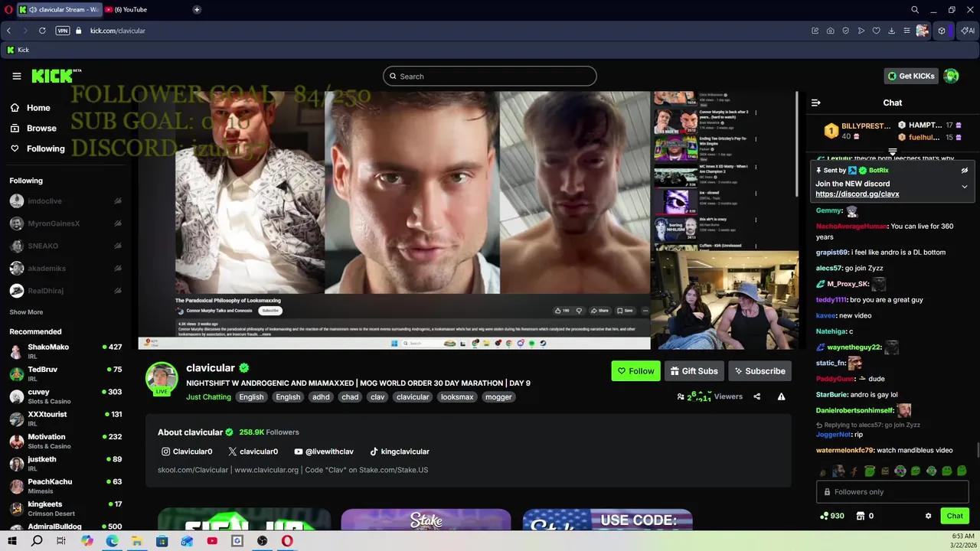Add page to bookmarks heart icon
Viewport: 980px width, 551px height.
coord(877,31)
